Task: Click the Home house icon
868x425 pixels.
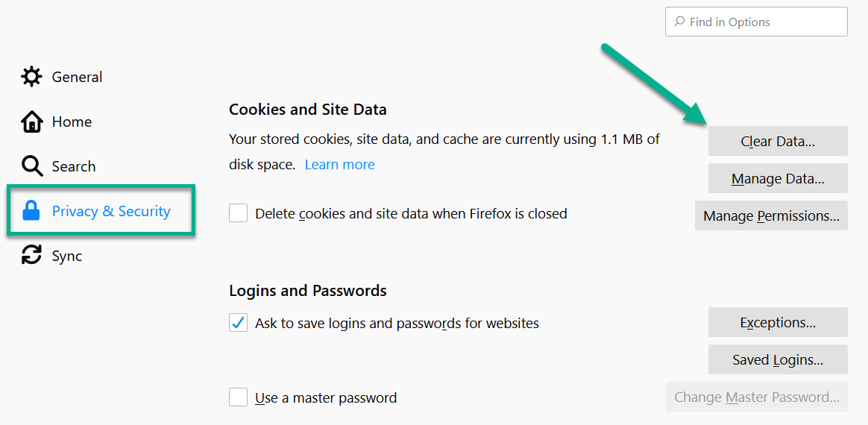Action: pyautogui.click(x=31, y=122)
